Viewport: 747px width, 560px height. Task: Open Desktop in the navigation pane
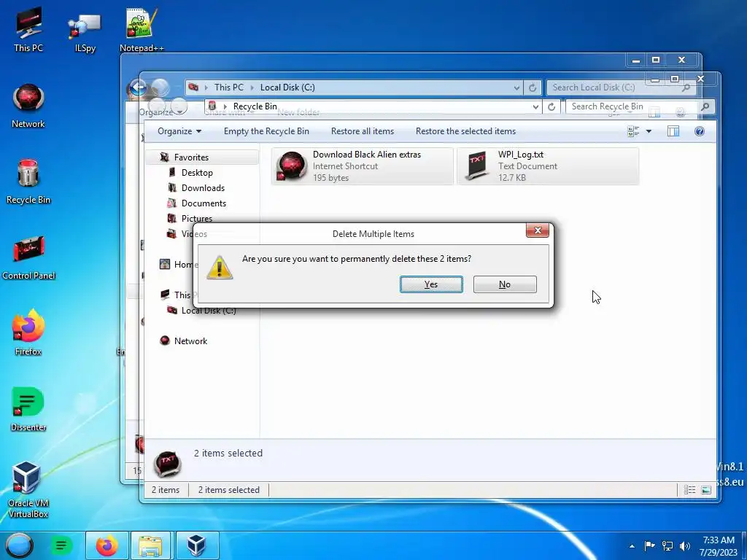(197, 173)
